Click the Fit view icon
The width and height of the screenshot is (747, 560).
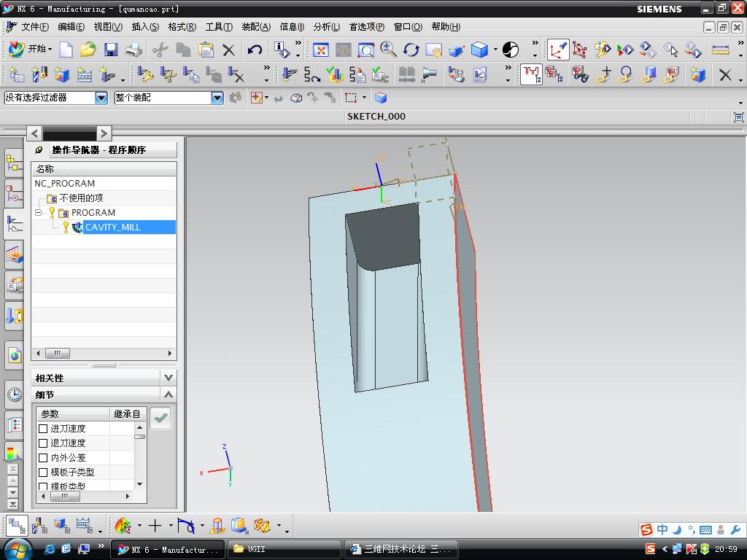[x=321, y=50]
